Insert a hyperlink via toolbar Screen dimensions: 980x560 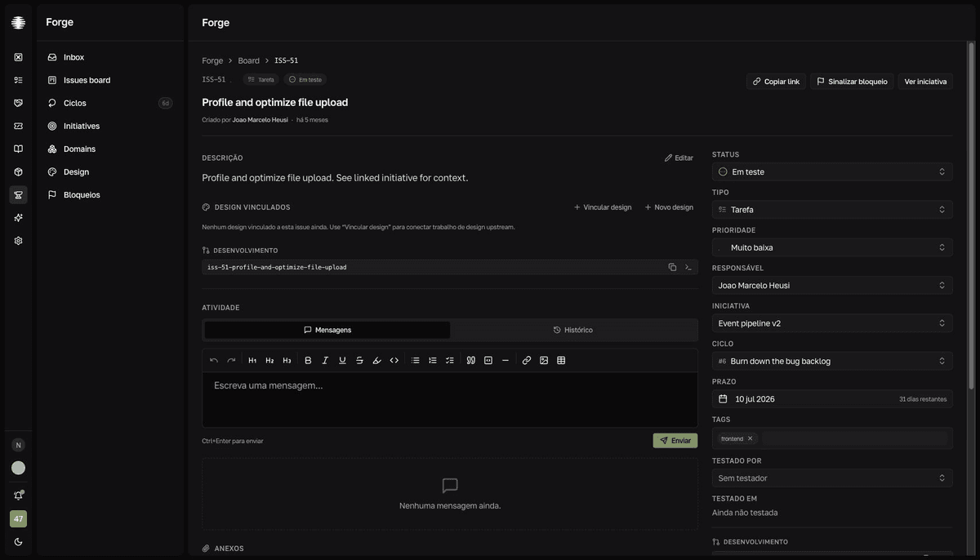pos(526,360)
